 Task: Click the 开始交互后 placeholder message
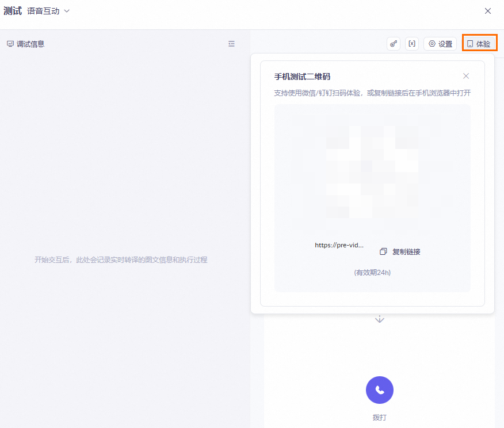121,259
